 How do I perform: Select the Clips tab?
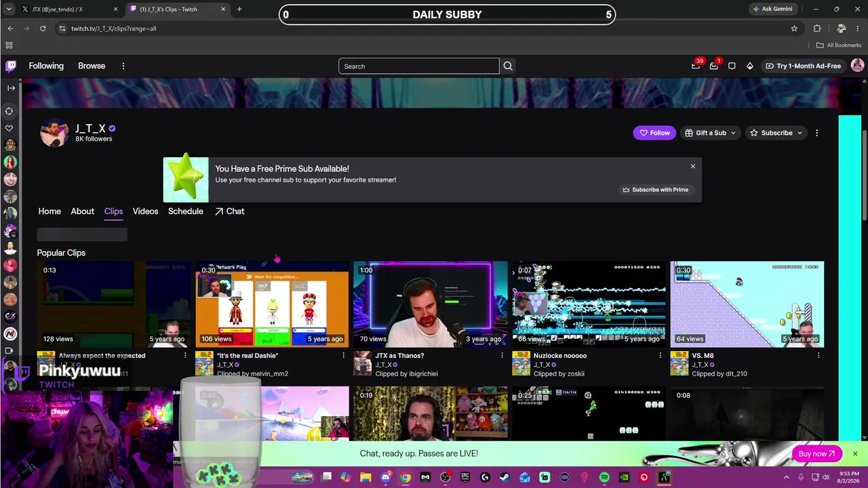pos(113,211)
